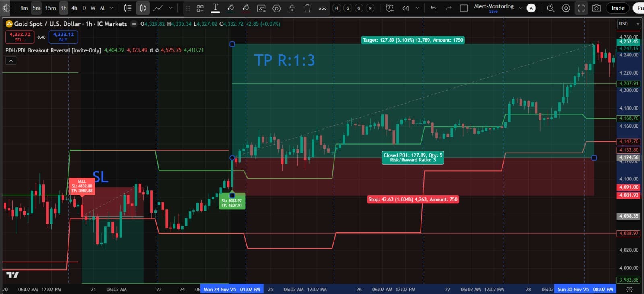Switch to Weekly (W) timeframe
The image size is (644, 294).
tap(93, 8)
